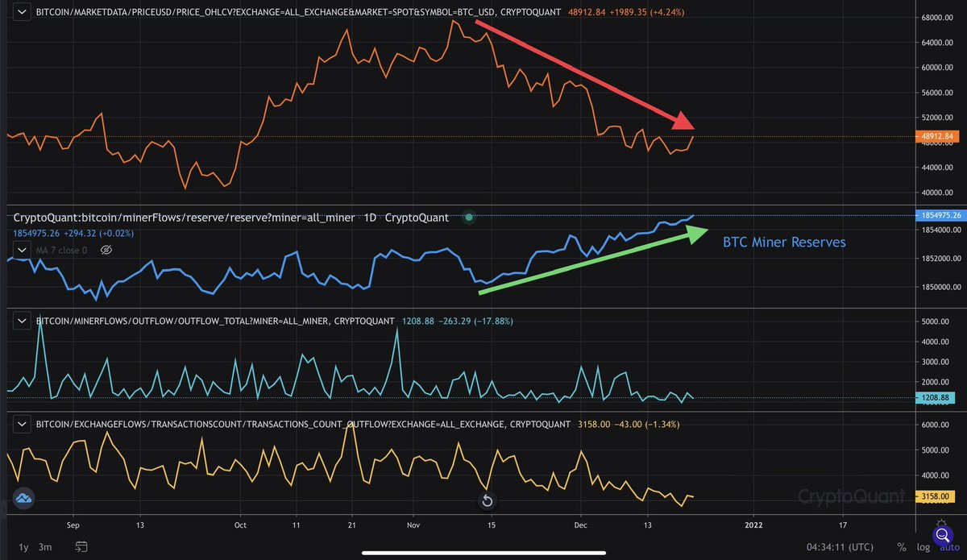Click the 1208.88 outflow axis label

pos(937,398)
